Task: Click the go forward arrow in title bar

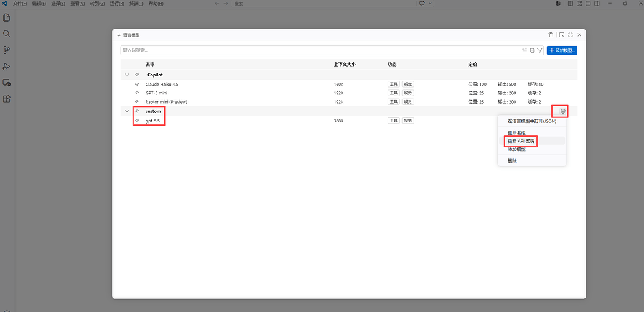Action: [x=226, y=3]
